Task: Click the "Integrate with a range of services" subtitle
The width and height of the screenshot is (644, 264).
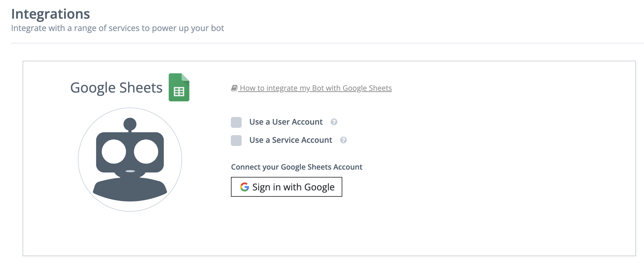Action: coord(117,28)
